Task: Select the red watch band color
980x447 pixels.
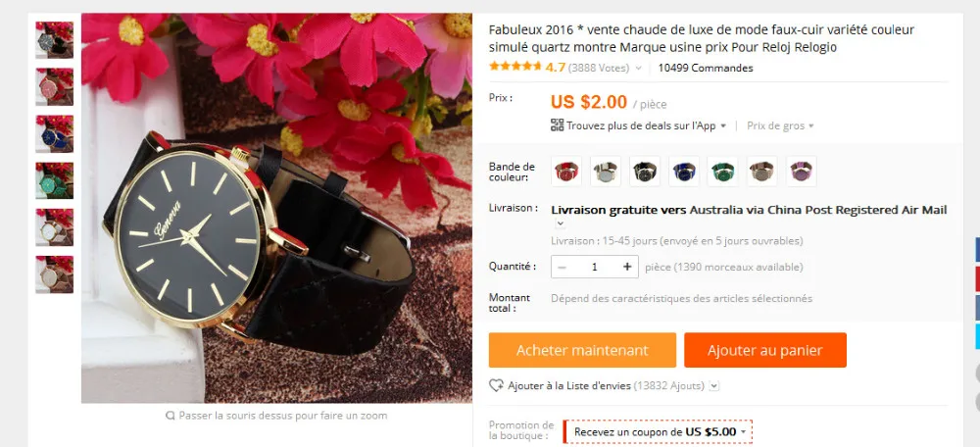Action: pos(566,172)
